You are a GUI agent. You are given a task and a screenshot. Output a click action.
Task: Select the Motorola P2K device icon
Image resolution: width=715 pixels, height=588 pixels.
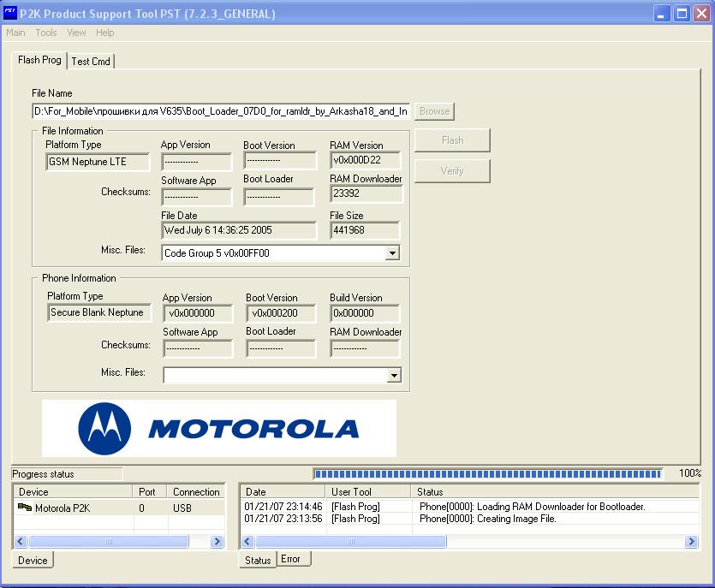pos(25,508)
